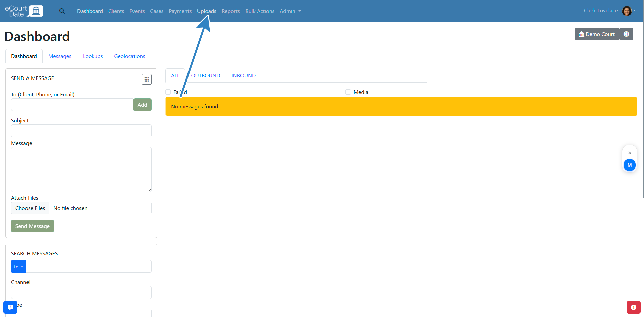Show INBOUND messages tab

tap(244, 75)
